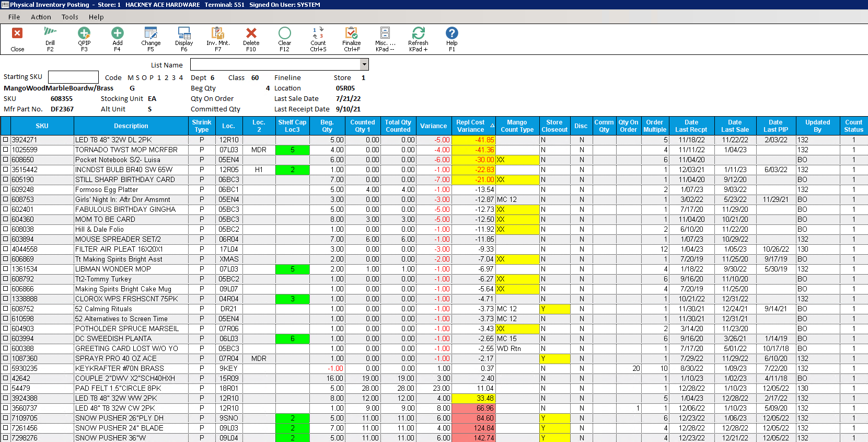
Task: Sort by the SKU column header
Action: click(42, 126)
